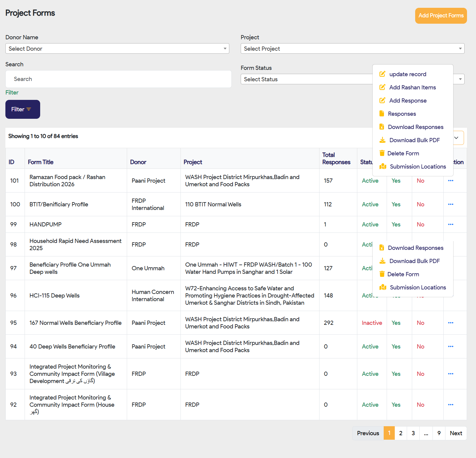Open the Select Project dropdown
This screenshot has height=458, width=476.
coord(352,49)
